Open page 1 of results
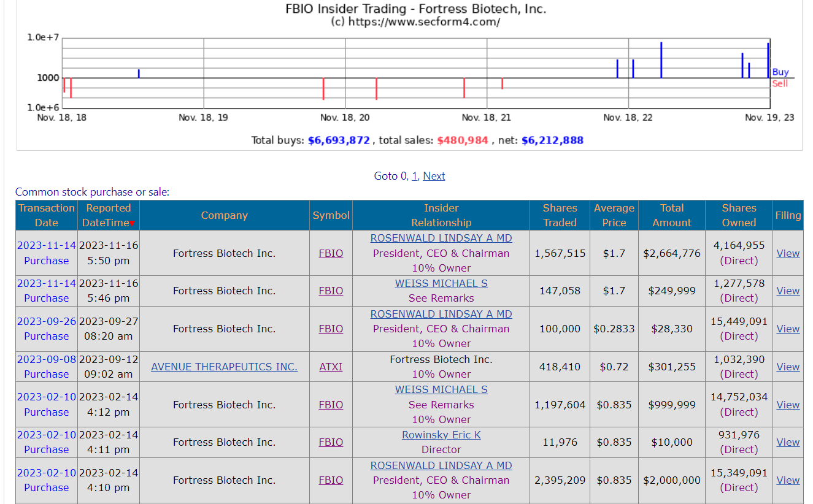This screenshot has width=813, height=504. click(x=415, y=176)
